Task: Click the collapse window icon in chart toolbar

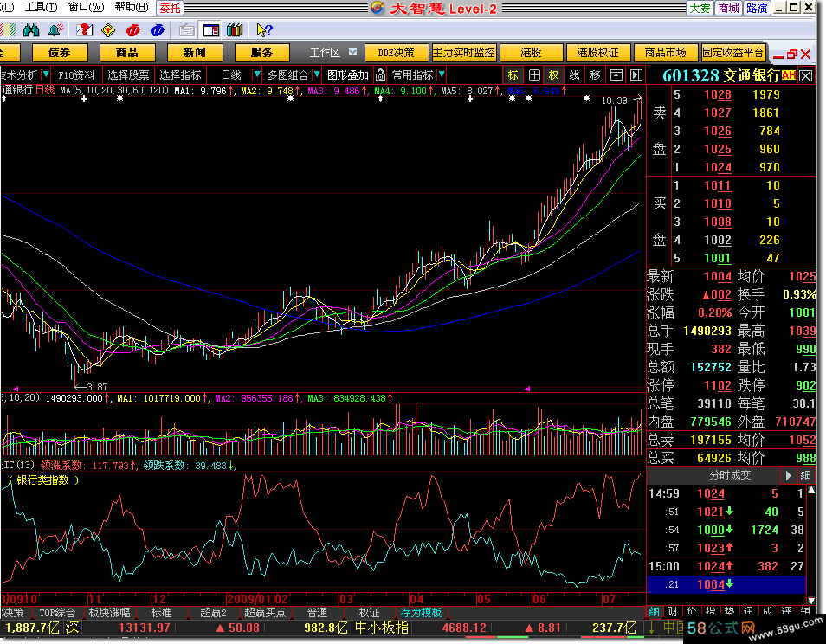Action: [616, 75]
